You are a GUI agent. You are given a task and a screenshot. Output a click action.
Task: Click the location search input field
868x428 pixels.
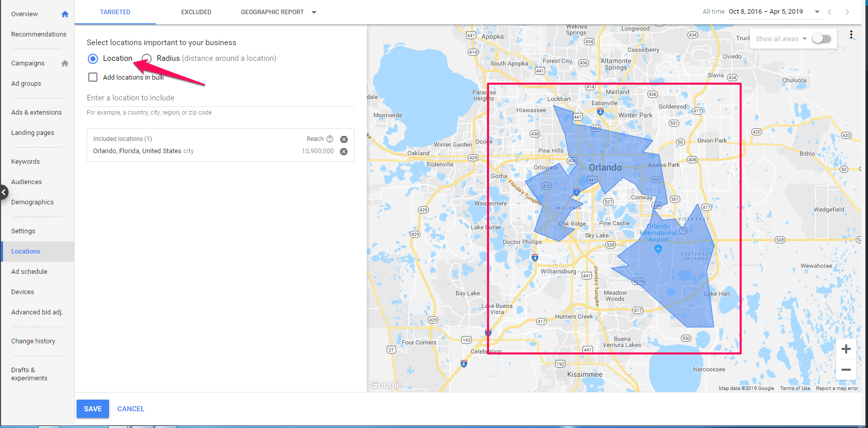pos(221,98)
